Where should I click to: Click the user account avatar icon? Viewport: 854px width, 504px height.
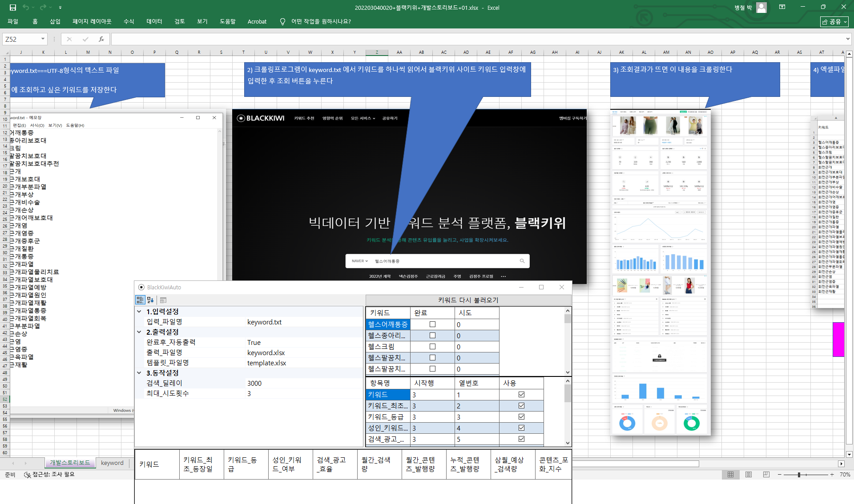[x=761, y=8]
